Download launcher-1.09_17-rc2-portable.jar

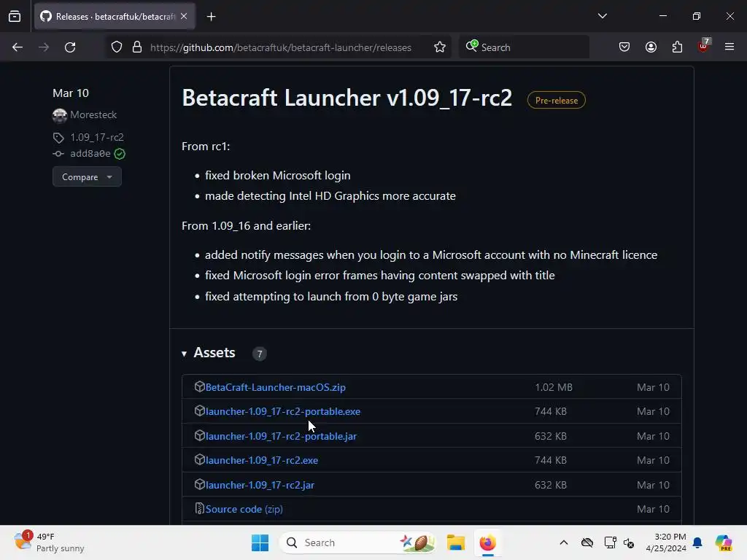(281, 436)
